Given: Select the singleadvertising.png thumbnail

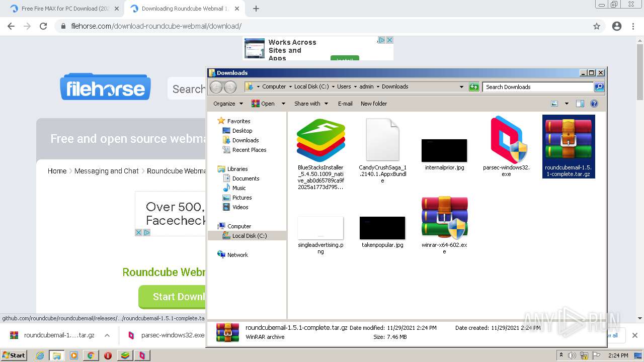Looking at the screenshot, I should pos(320,228).
